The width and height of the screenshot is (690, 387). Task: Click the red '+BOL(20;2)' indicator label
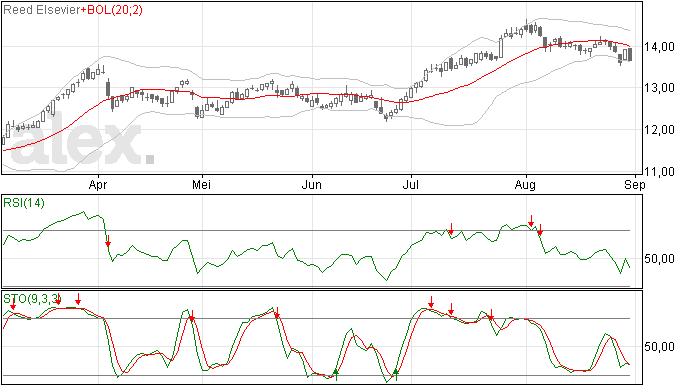point(112,10)
